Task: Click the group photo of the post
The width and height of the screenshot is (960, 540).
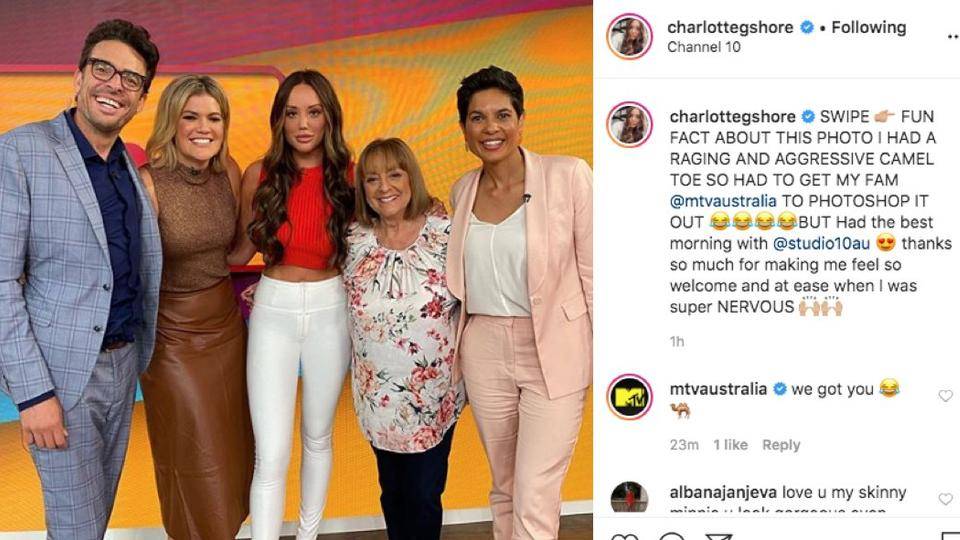Action: (x=296, y=270)
